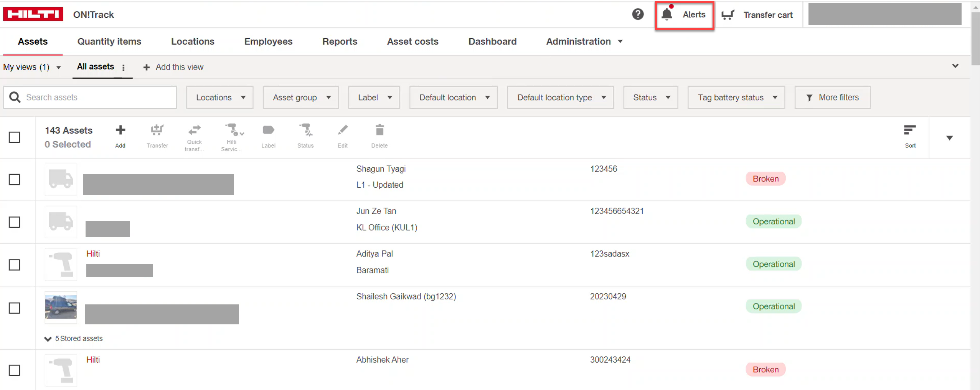Viewport: 980px width, 390px height.
Task: Click the Hilti logo
Action: click(33, 14)
